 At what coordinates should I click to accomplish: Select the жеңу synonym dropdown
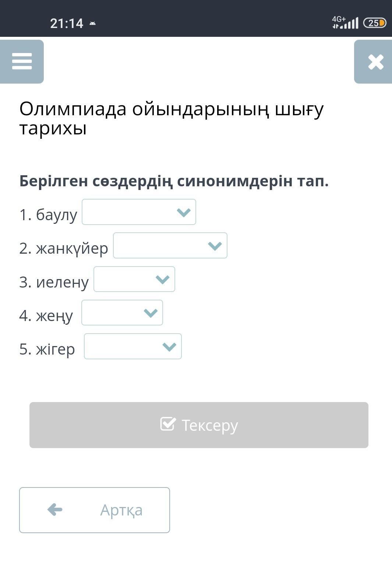(x=122, y=313)
